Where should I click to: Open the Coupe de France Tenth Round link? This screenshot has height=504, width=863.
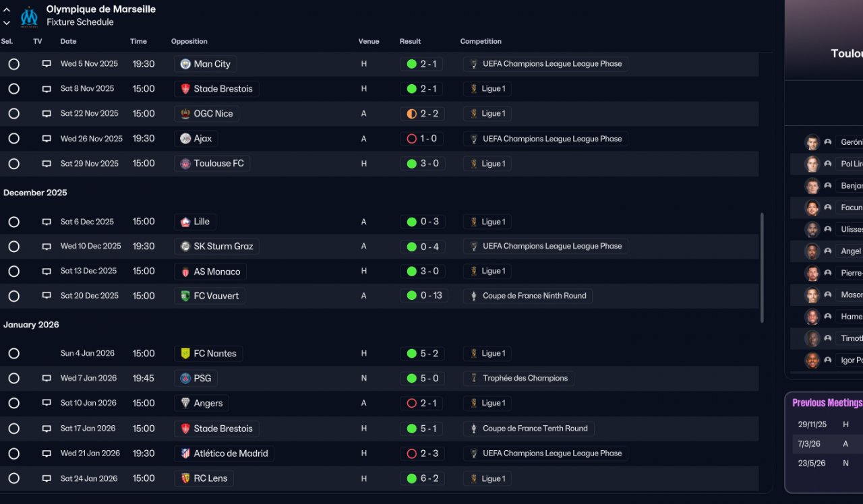coord(535,429)
